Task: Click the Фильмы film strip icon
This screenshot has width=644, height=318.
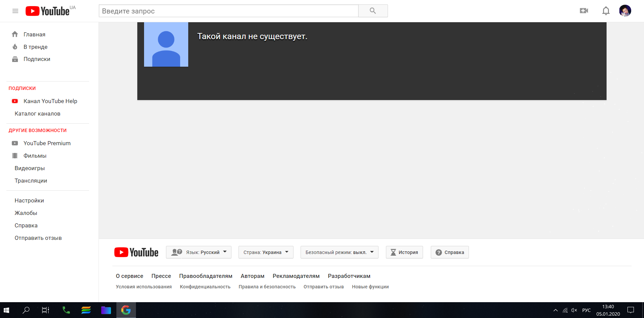Action: click(15, 156)
